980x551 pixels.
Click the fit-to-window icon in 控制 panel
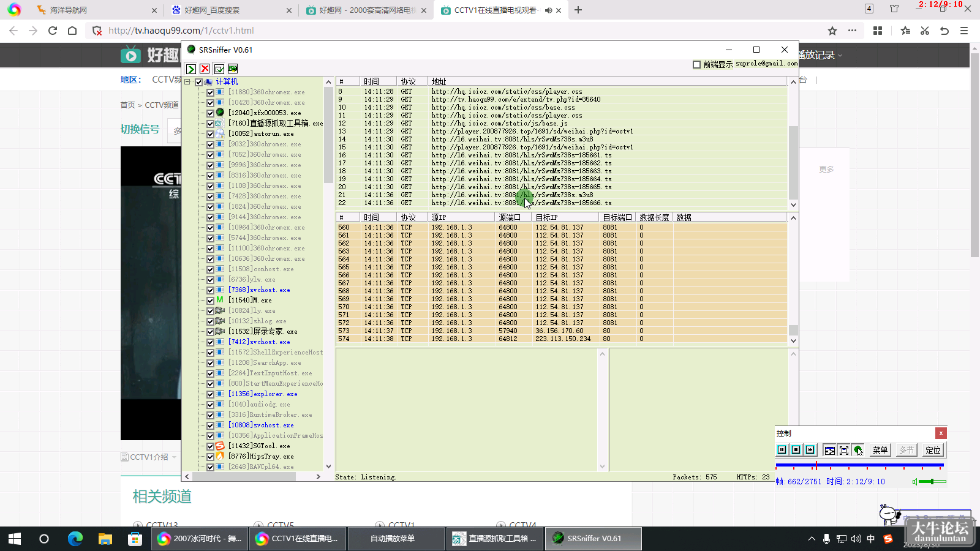(829, 450)
